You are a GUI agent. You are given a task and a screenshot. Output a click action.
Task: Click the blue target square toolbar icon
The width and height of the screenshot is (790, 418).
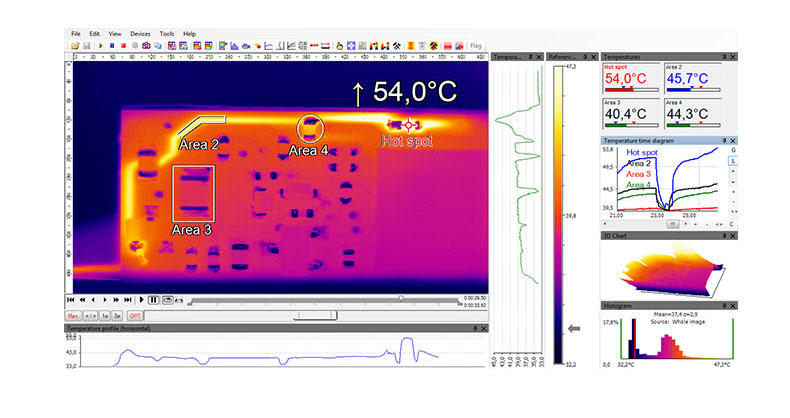(x=351, y=46)
